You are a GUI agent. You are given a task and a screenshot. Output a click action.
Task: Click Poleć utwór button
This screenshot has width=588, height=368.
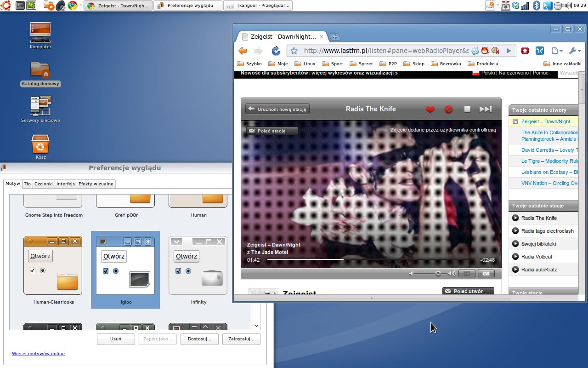coord(468,291)
